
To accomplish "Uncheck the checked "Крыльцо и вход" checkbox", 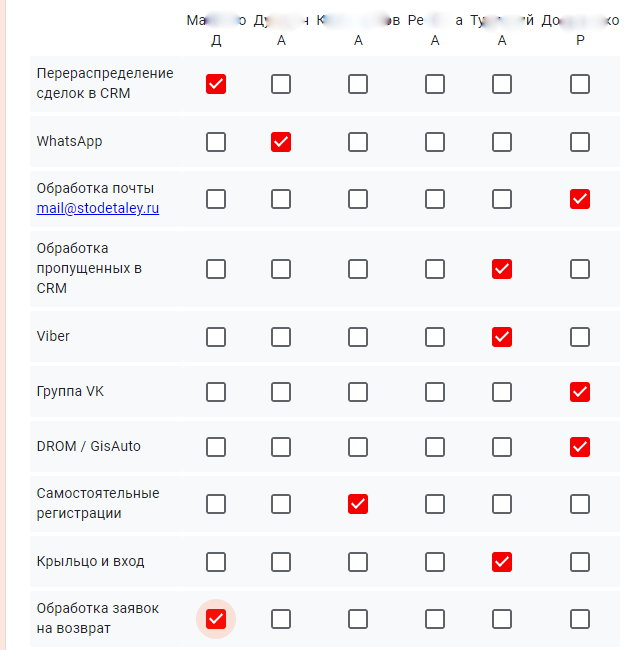I will [x=502, y=562].
